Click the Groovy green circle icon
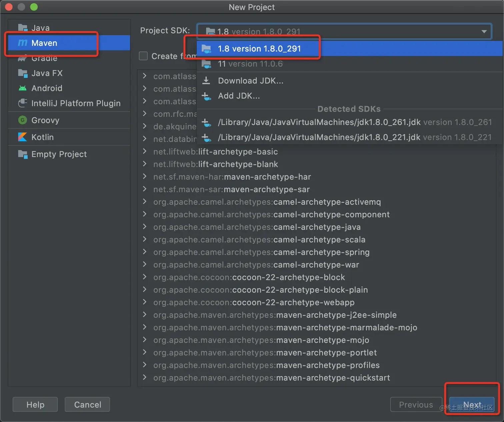Viewport: 504px width, 422px height. pos(23,120)
